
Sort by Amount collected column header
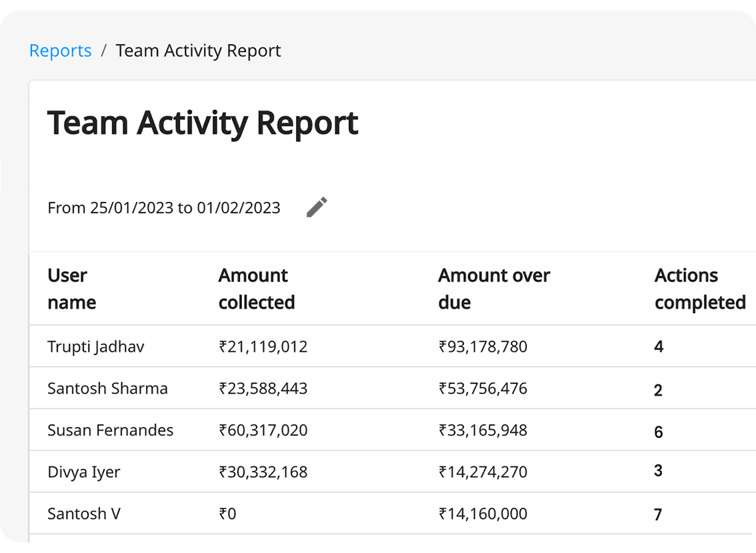pyautogui.click(x=257, y=288)
